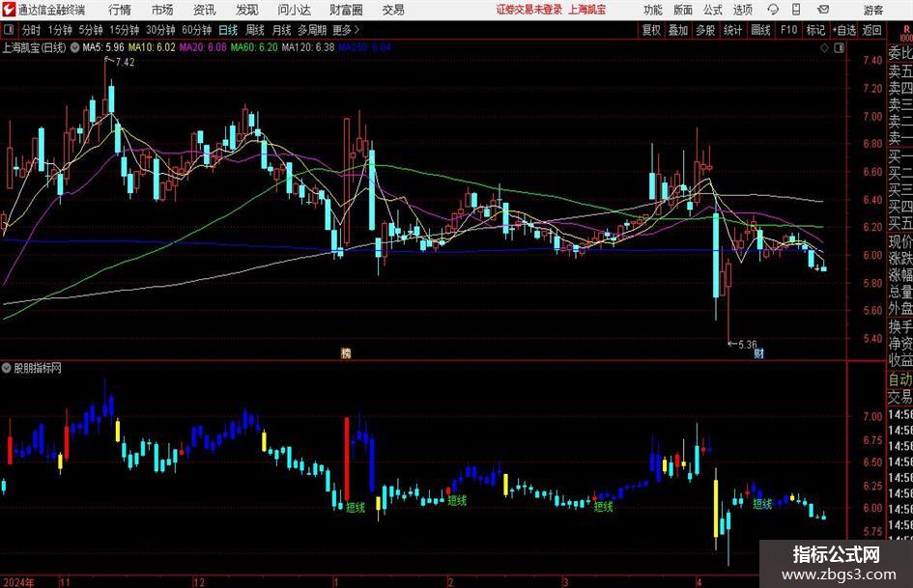Open the 市场 menu
This screenshot has height=588, width=913.
click(x=162, y=10)
